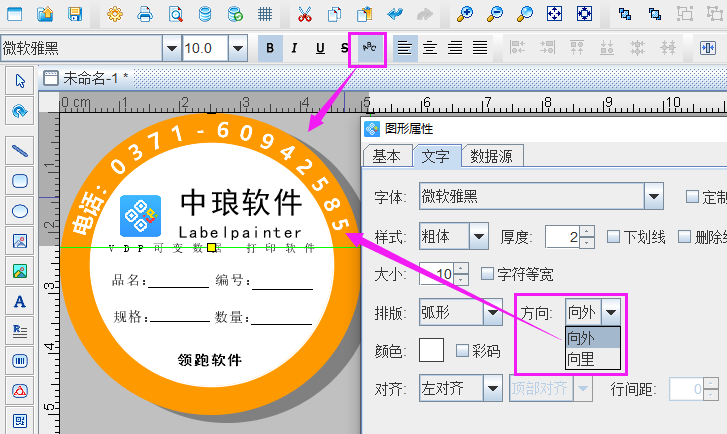Select the insert image tool
The width and height of the screenshot is (727, 434).
(x=19, y=241)
